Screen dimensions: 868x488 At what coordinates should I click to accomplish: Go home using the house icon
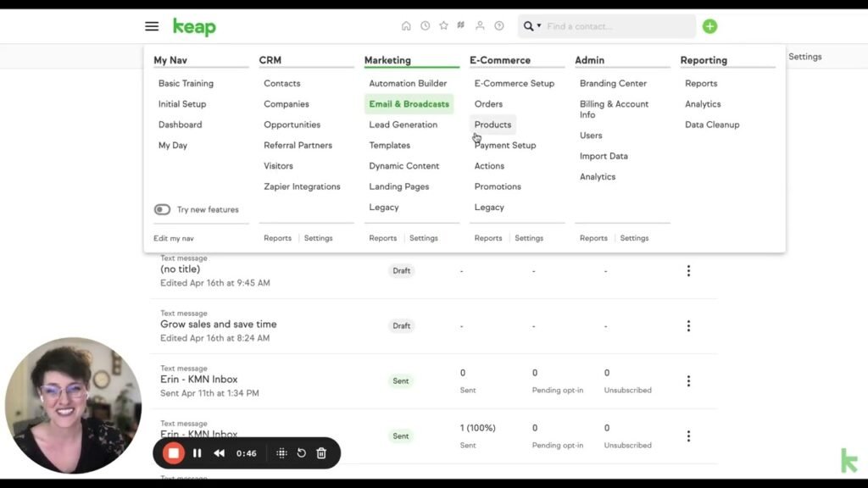click(407, 25)
